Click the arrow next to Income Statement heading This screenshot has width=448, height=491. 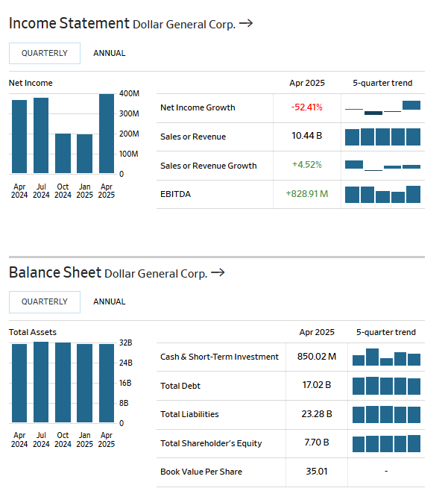click(x=245, y=24)
